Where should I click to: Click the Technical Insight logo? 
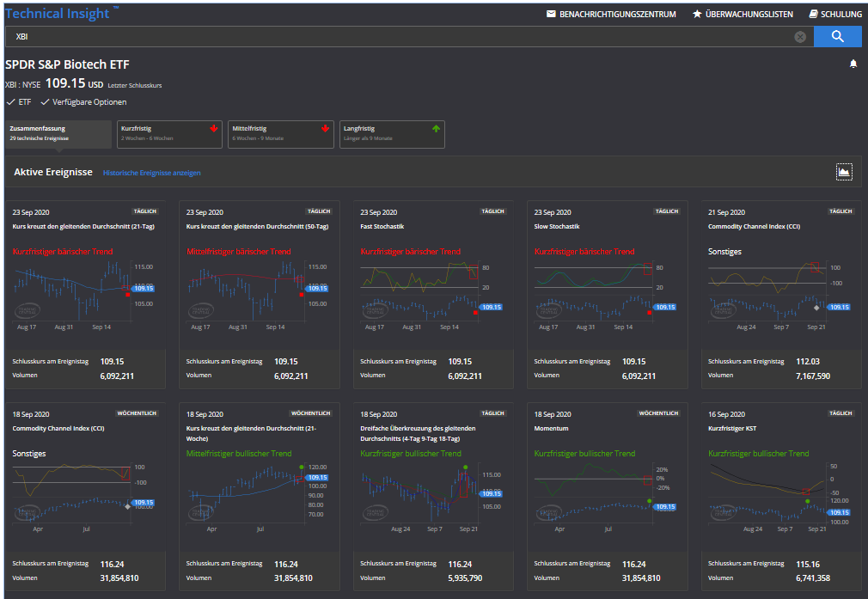click(x=61, y=13)
